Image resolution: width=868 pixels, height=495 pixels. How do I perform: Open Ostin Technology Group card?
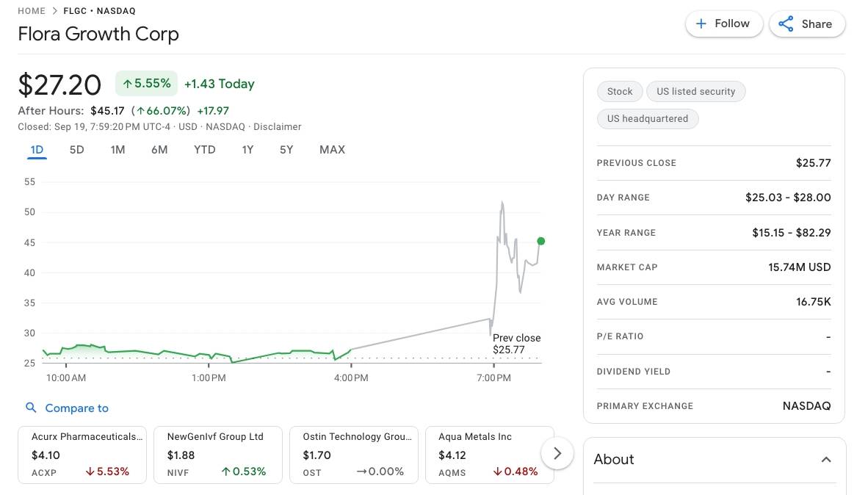[x=353, y=455]
